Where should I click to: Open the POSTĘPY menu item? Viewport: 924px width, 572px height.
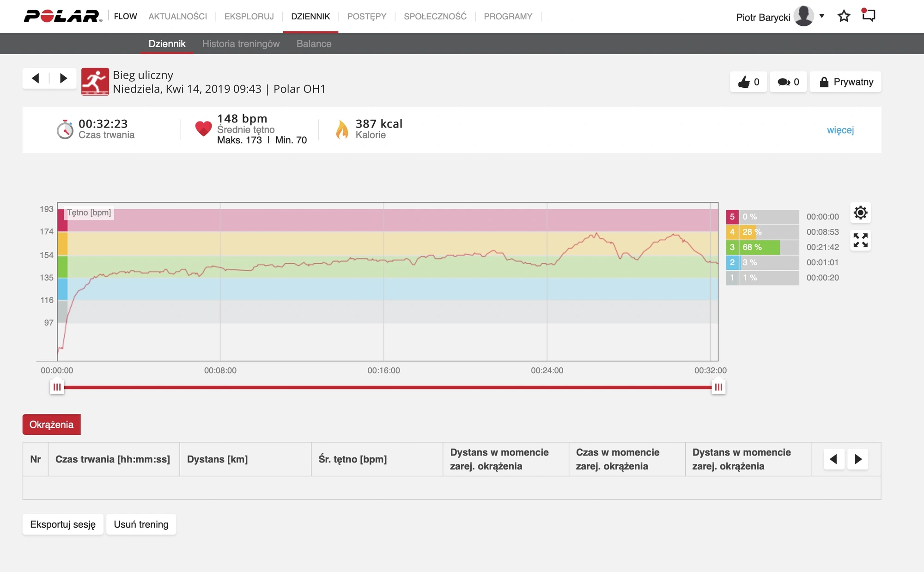[366, 17]
